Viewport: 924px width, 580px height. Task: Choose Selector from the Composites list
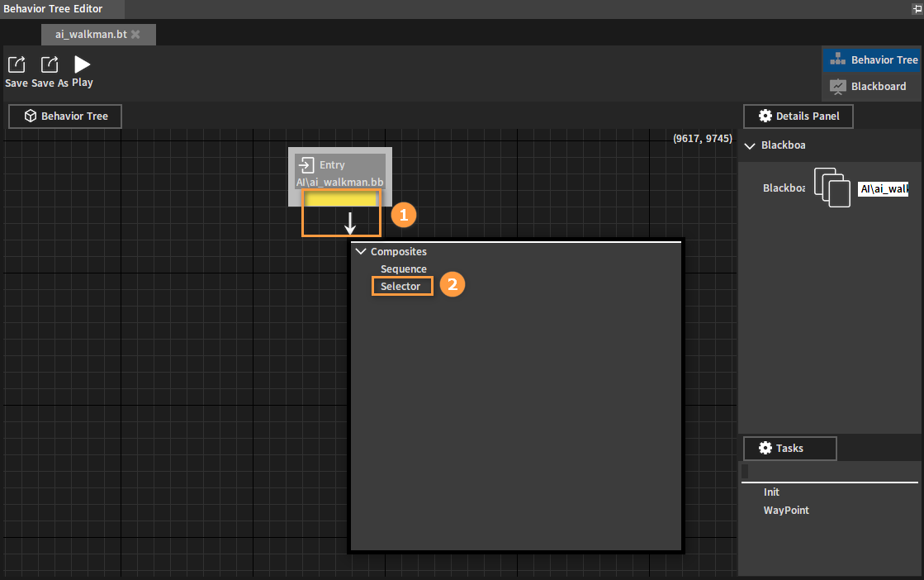[x=400, y=287]
